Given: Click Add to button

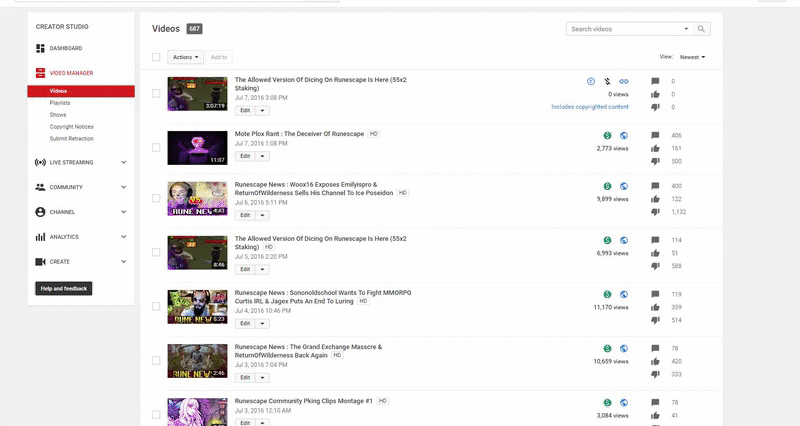Looking at the screenshot, I should pyautogui.click(x=219, y=57).
